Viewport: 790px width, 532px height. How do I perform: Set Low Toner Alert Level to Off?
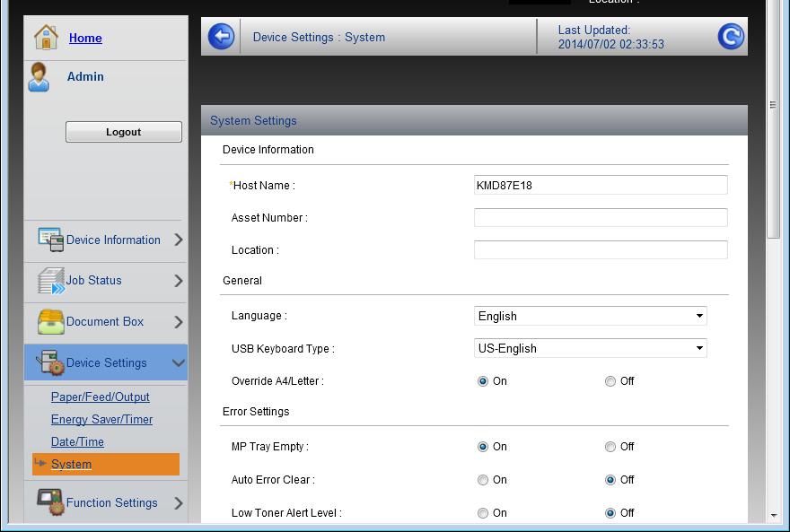(610, 513)
